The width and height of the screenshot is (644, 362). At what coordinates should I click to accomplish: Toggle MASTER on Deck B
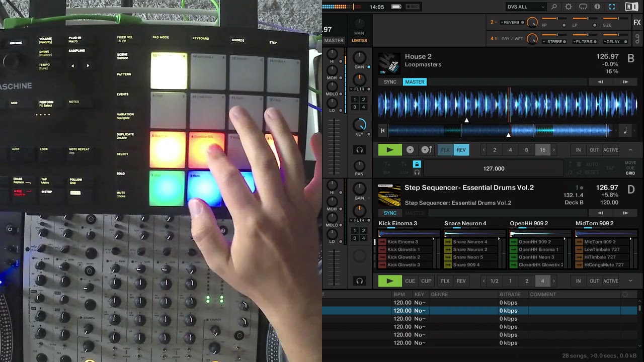(415, 82)
